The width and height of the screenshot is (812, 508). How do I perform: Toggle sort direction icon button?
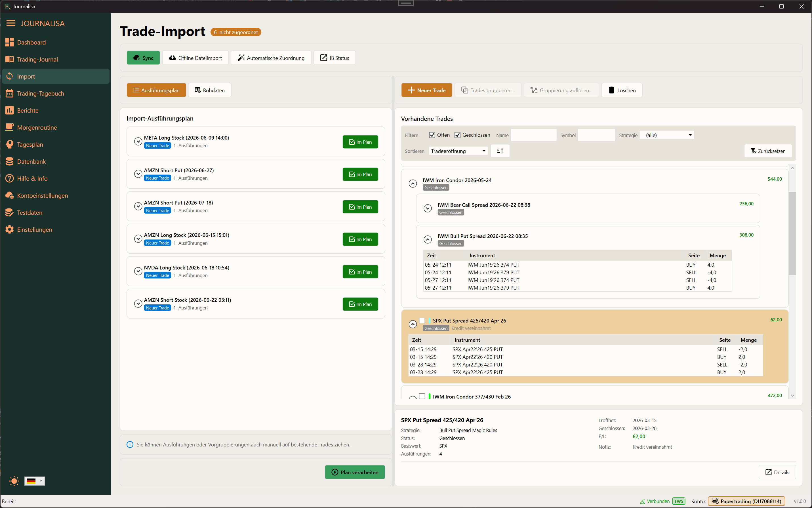(500, 151)
